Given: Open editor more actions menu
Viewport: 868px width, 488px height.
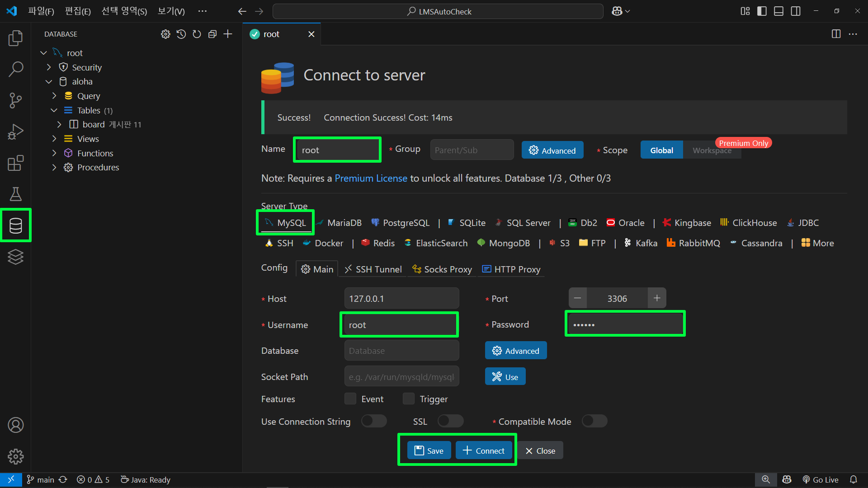Looking at the screenshot, I should pos(853,34).
